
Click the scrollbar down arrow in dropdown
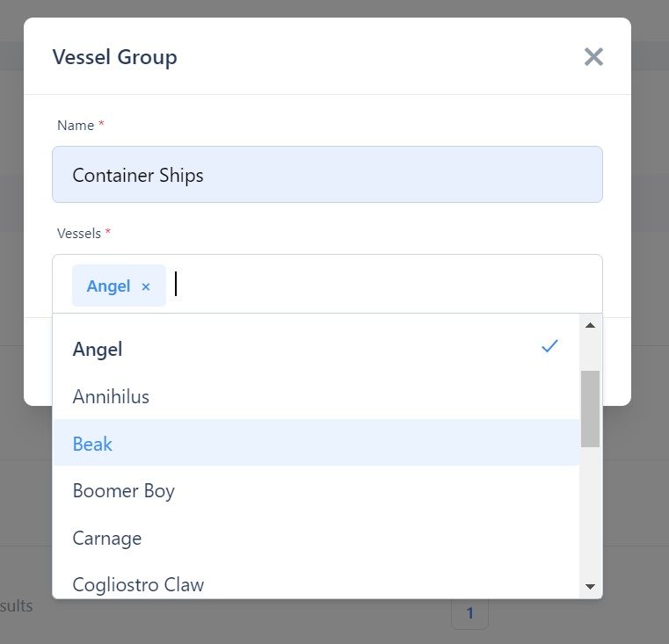tap(591, 587)
